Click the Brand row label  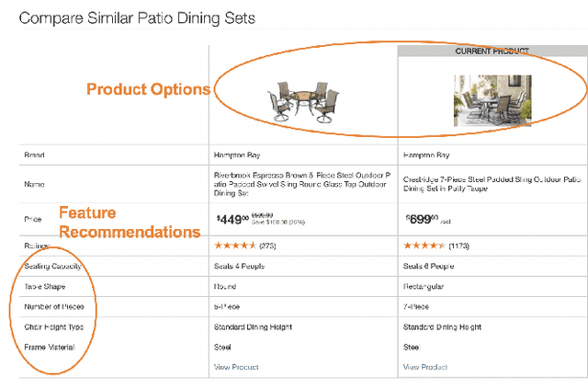pyautogui.click(x=35, y=155)
